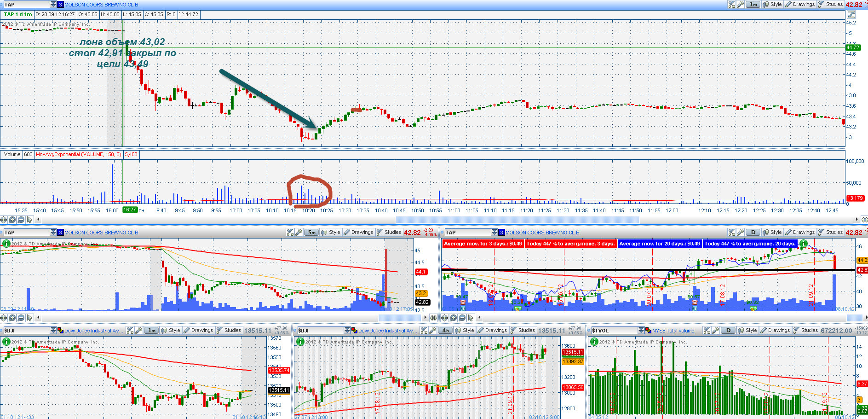The height and width of the screenshot is (419, 868).
Task: Expand symbol dropdown in TAP daily chart
Action: pos(494,232)
